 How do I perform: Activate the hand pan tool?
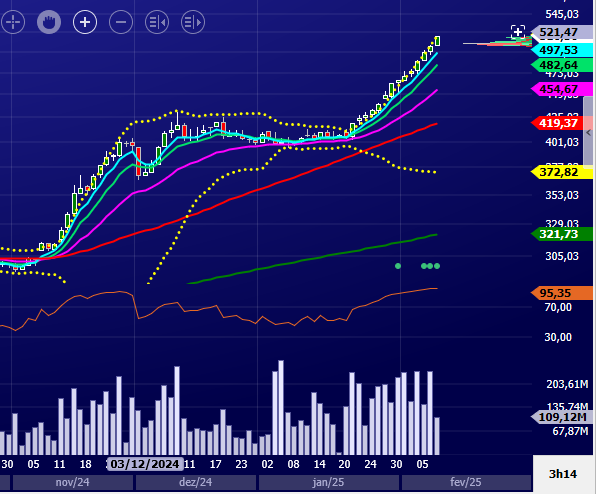coord(49,22)
